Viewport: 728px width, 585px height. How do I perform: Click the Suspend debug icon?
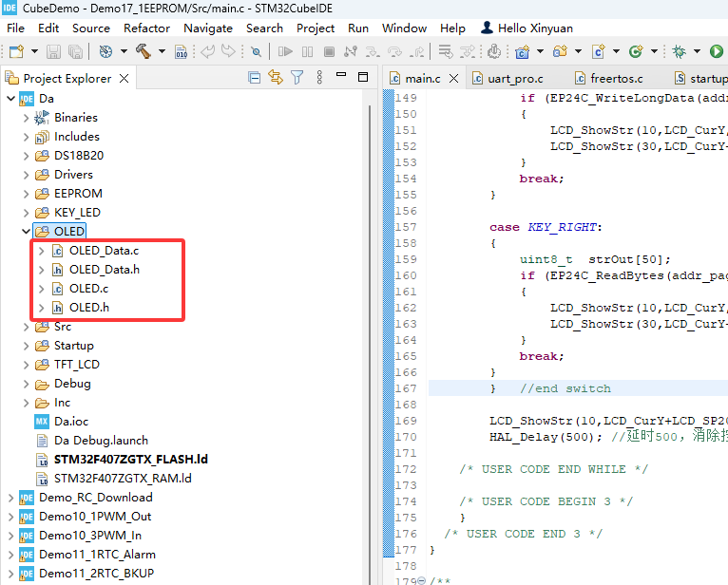[307, 51]
